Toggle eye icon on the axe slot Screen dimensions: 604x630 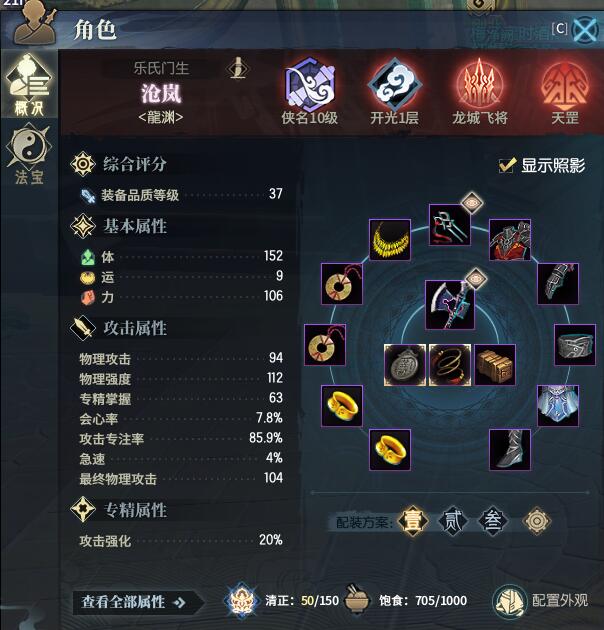tap(476, 278)
